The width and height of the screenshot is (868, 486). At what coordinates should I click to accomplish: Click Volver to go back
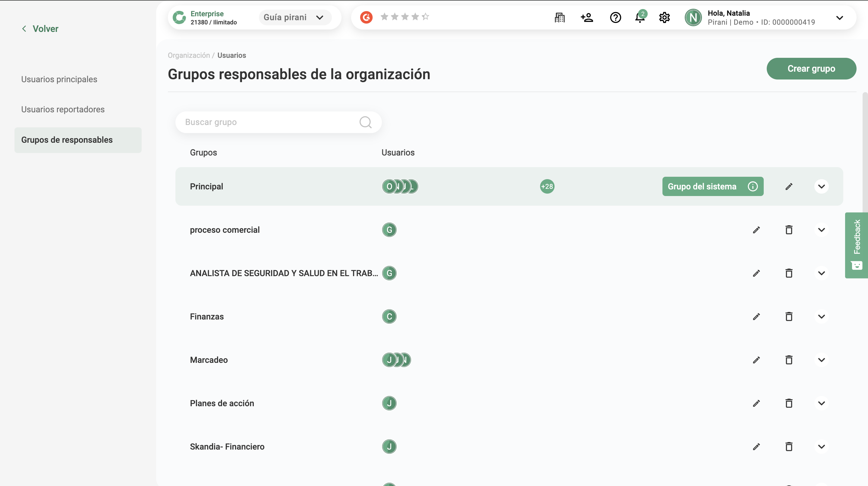40,29
